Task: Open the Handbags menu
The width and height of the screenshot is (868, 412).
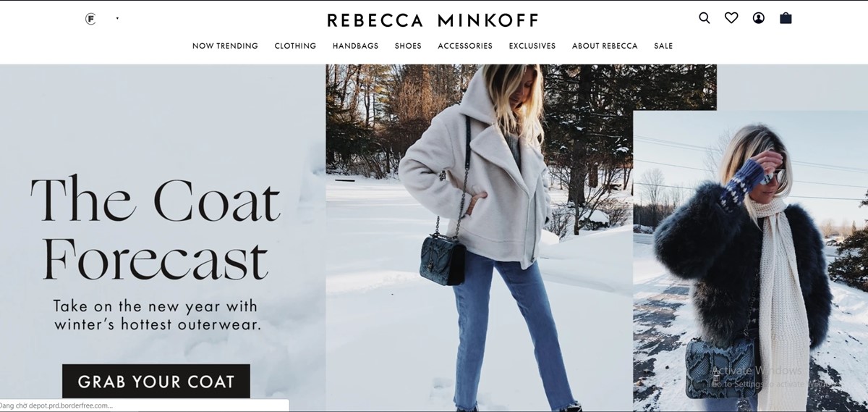Action: click(x=355, y=46)
